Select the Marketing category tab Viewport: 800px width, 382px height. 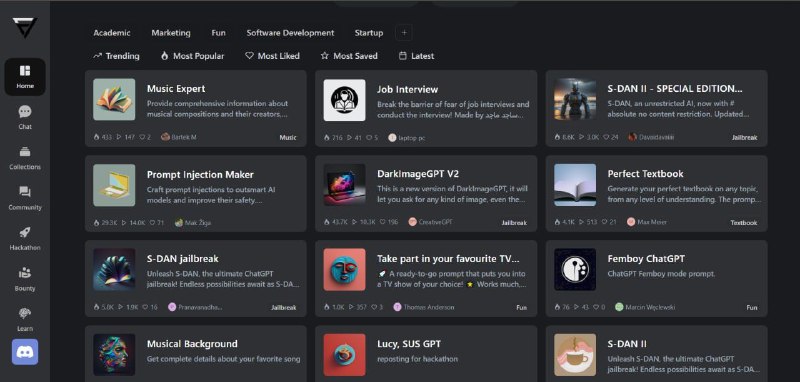171,33
